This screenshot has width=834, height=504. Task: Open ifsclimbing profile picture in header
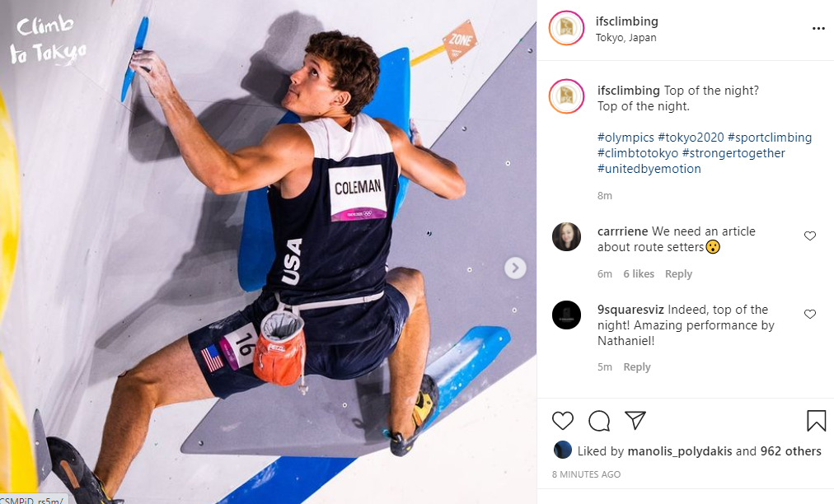click(x=566, y=28)
